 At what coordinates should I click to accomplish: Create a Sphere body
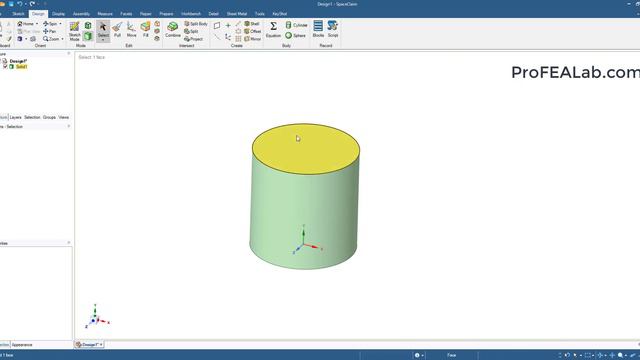click(x=296, y=36)
